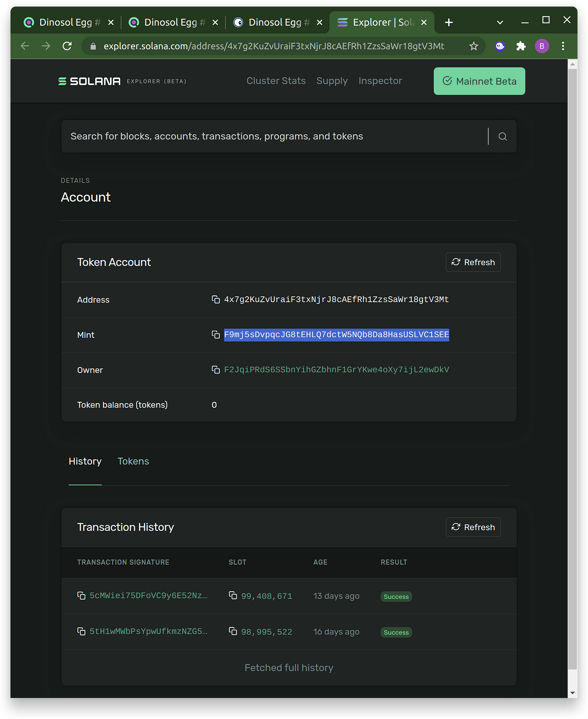Viewport: 588px width, 719px height.
Task: Copy slot 99,408,671 icon
Action: pyautogui.click(x=233, y=595)
